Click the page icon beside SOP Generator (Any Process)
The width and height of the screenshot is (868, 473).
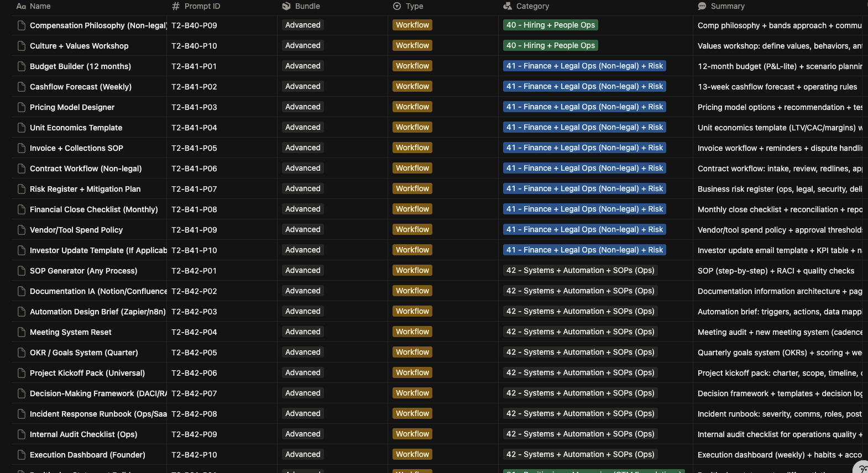click(22, 271)
